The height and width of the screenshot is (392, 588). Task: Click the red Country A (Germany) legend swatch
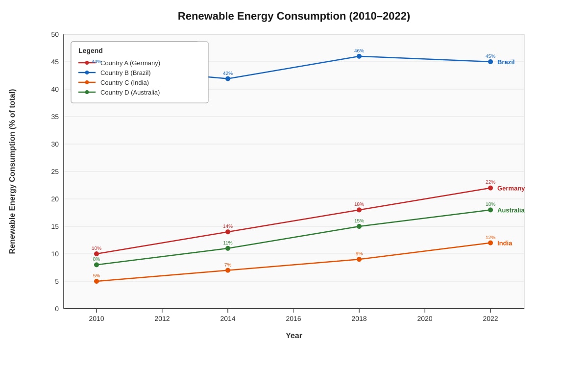pos(87,63)
